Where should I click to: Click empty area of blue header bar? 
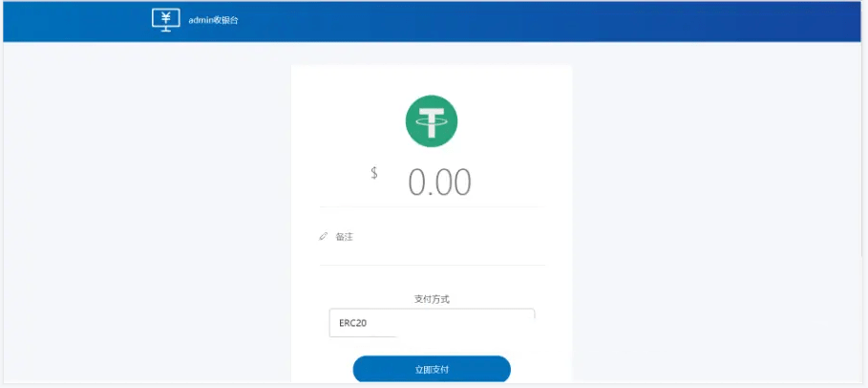[554, 21]
